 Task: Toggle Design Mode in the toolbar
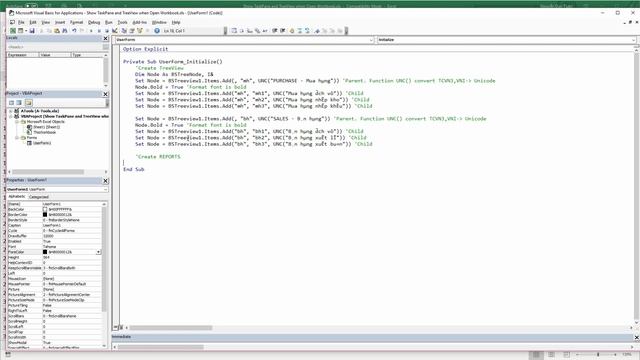point(115,31)
